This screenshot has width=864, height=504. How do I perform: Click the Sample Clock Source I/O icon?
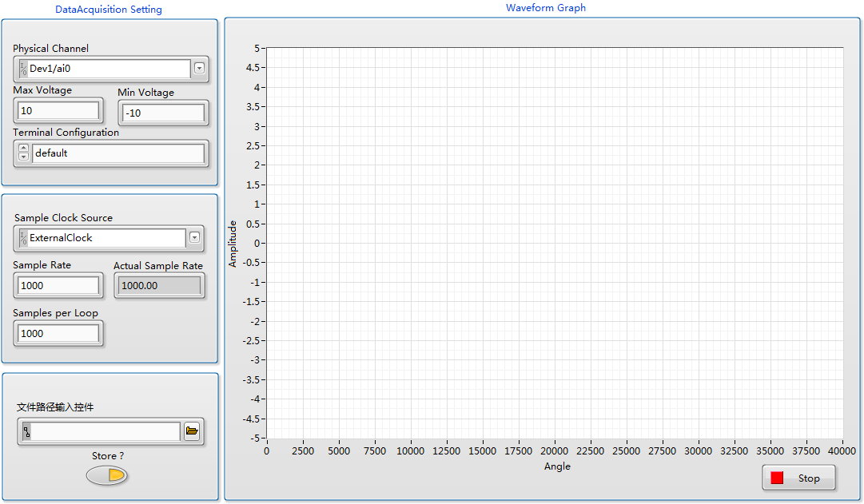23,238
